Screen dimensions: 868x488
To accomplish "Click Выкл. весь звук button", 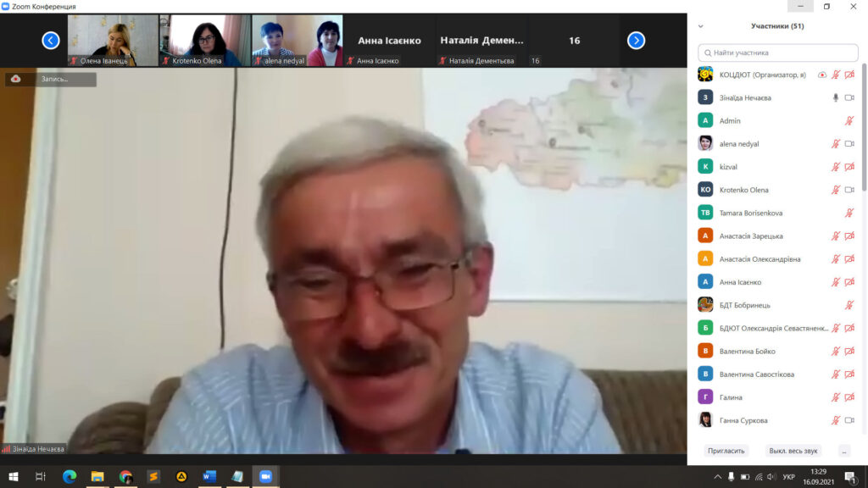I will coord(793,451).
